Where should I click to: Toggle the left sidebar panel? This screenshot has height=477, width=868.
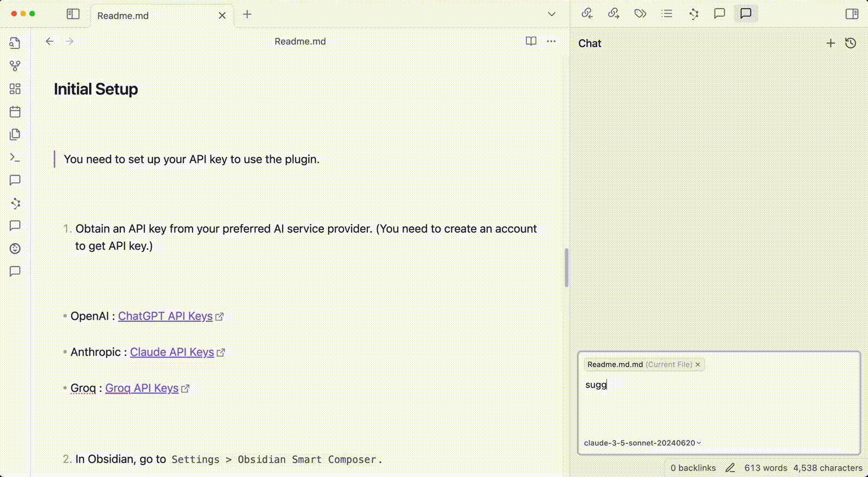coord(73,14)
